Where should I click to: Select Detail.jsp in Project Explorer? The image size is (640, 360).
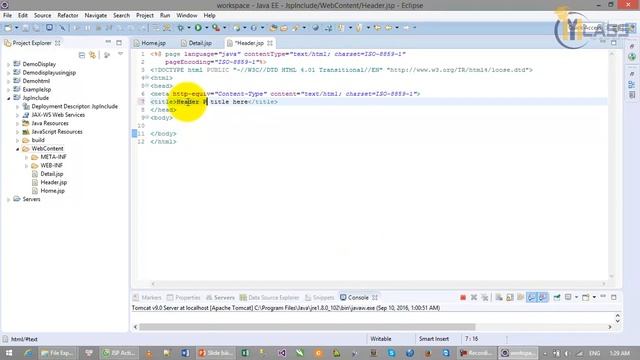tap(47, 174)
